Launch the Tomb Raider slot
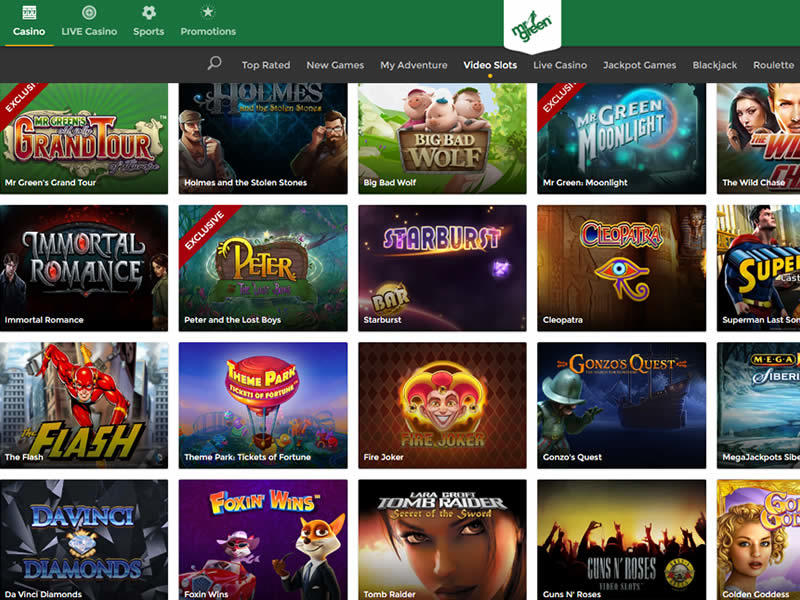This screenshot has width=800, height=600. (x=442, y=540)
